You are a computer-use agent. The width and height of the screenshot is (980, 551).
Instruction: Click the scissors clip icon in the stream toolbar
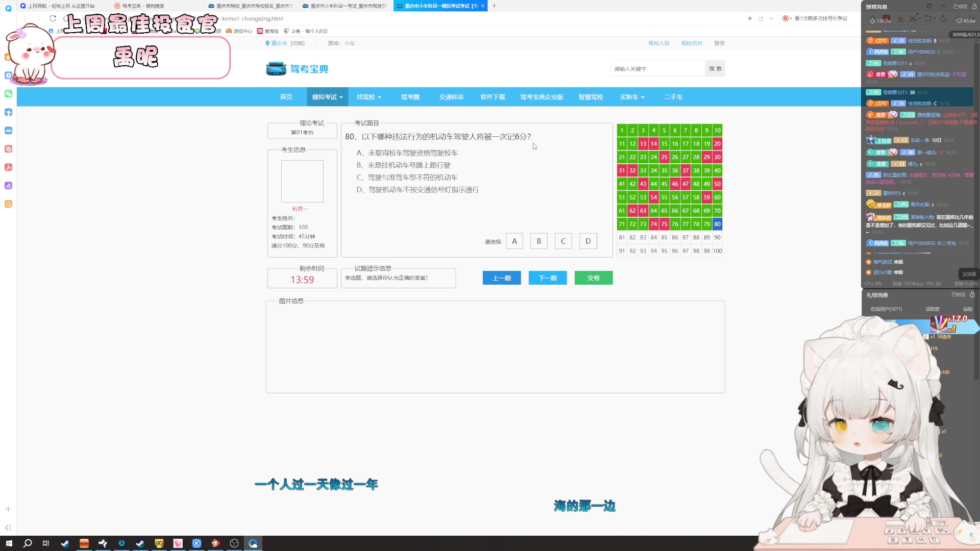pyautogui.click(x=914, y=18)
